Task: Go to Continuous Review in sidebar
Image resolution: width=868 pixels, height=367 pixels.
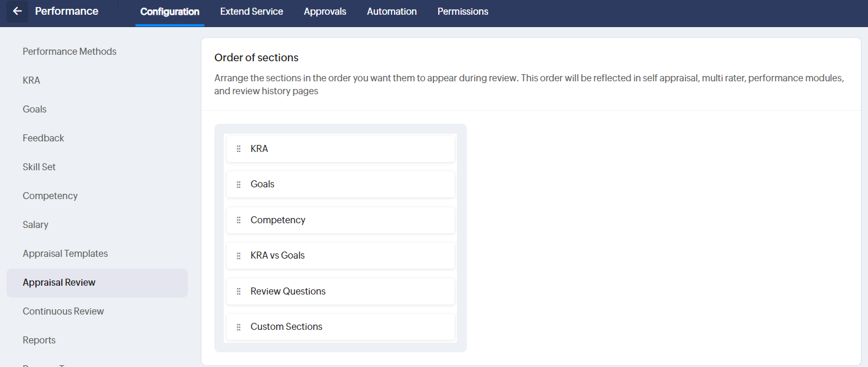Action: pos(63,311)
